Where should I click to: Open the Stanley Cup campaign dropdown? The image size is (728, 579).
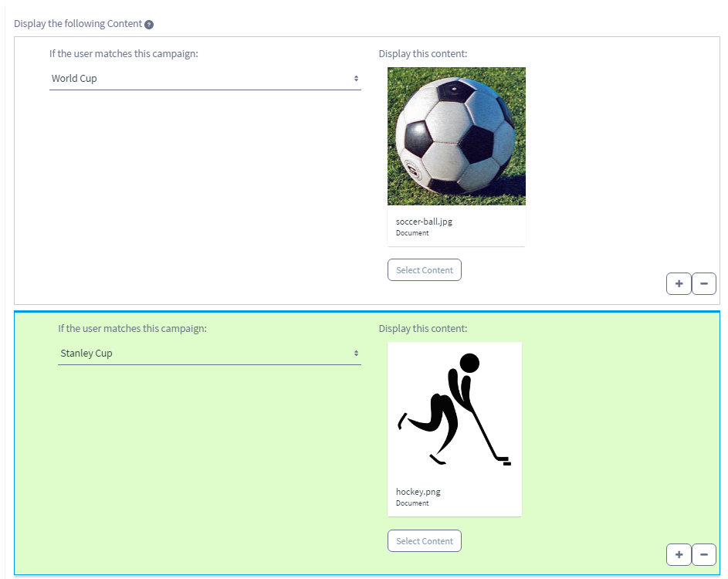coord(209,354)
